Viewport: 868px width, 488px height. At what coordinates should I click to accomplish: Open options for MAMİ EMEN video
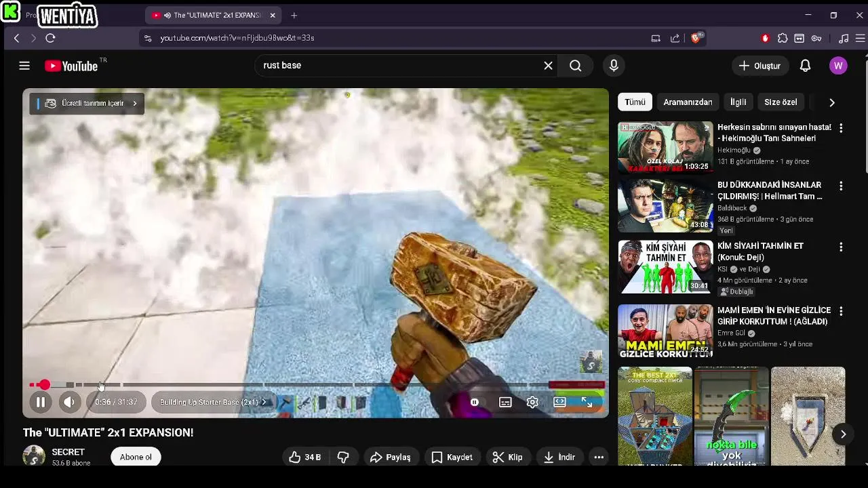(x=841, y=311)
